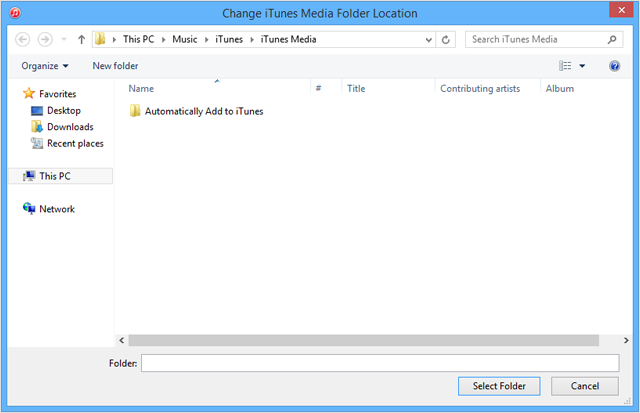
Task: Click the horizontal scrollbar thumb
Action: coord(364,340)
